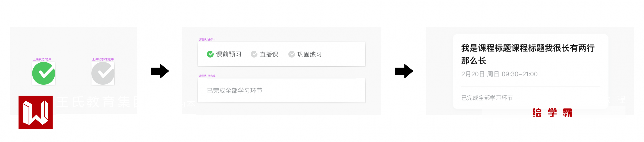Image resolution: width=644 pixels, height=142 pixels.
Task: Toggle the gray check beside 直播课
Action: [254, 54]
